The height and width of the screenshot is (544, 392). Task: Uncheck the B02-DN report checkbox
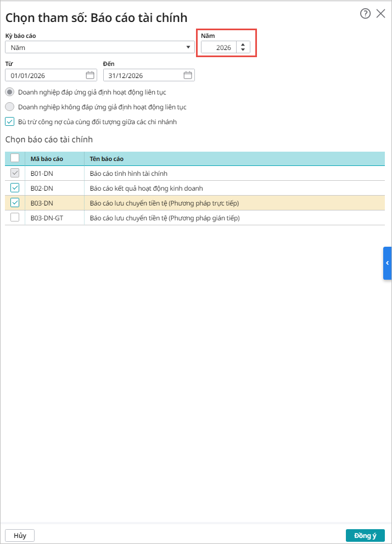(x=15, y=188)
